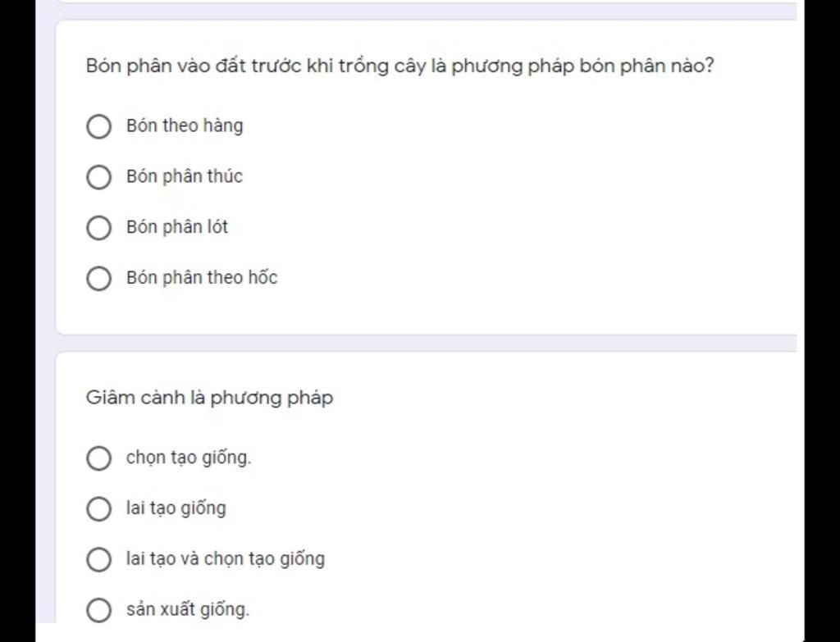
Task: Select the 'Bón theo hàng' radio button
Action: pos(98,127)
